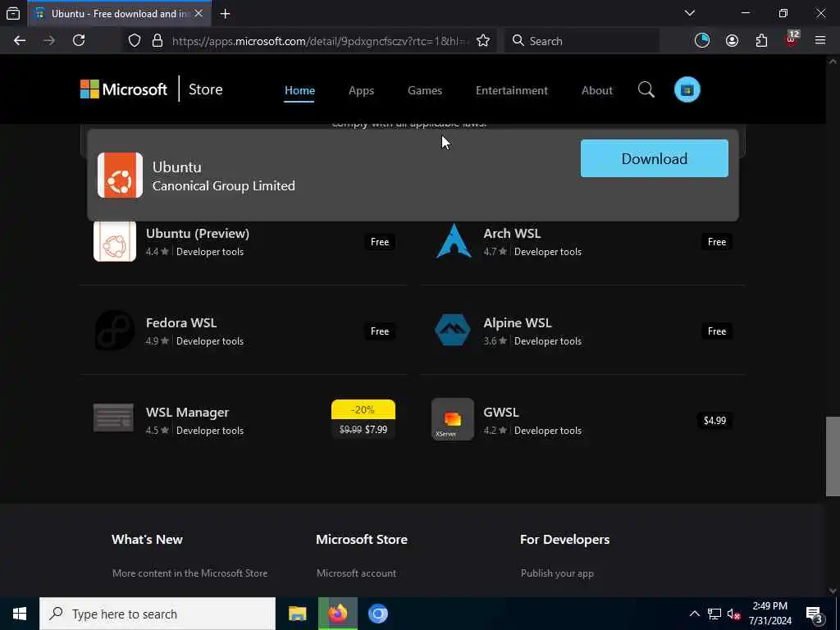The width and height of the screenshot is (840, 630).
Task: Select the Home navigation tab
Action: pyautogui.click(x=299, y=90)
